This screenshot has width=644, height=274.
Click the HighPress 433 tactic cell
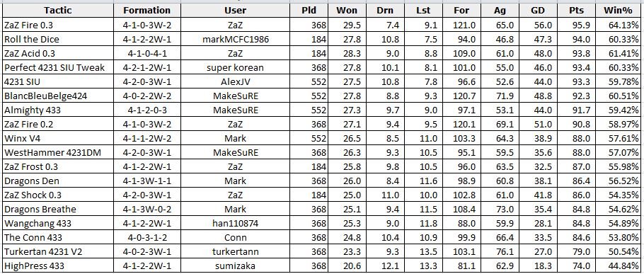(x=57, y=266)
